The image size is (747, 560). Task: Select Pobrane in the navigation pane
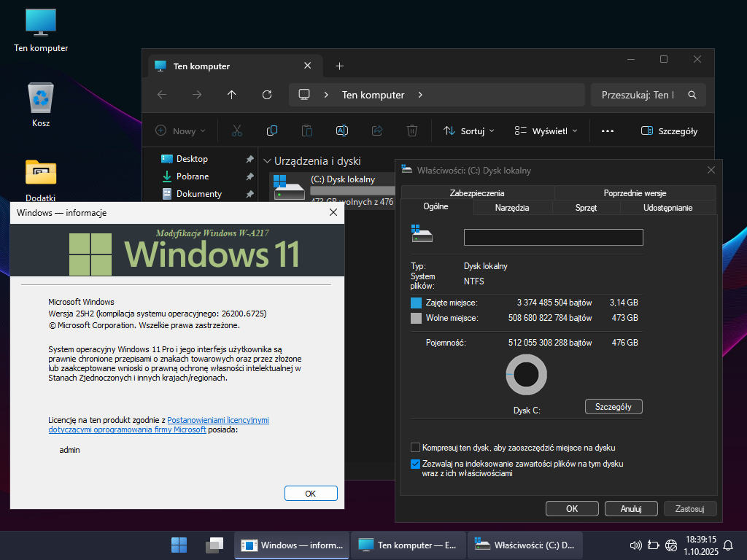[193, 176]
